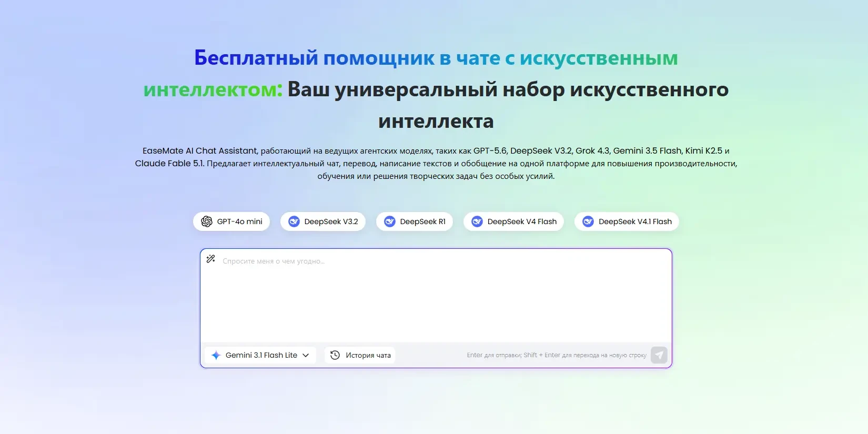
Task: Select the GPT-4o mini model chip
Action: 231,221
